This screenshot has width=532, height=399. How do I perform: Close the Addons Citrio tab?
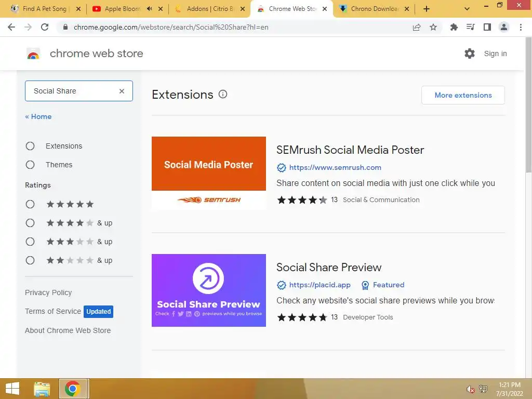pyautogui.click(x=243, y=9)
